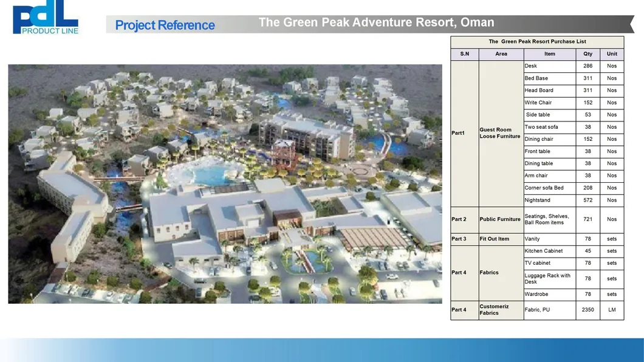This screenshot has height=362, width=644.
Task: Select the "Public Furniture" area cell
Action: [x=501, y=219]
